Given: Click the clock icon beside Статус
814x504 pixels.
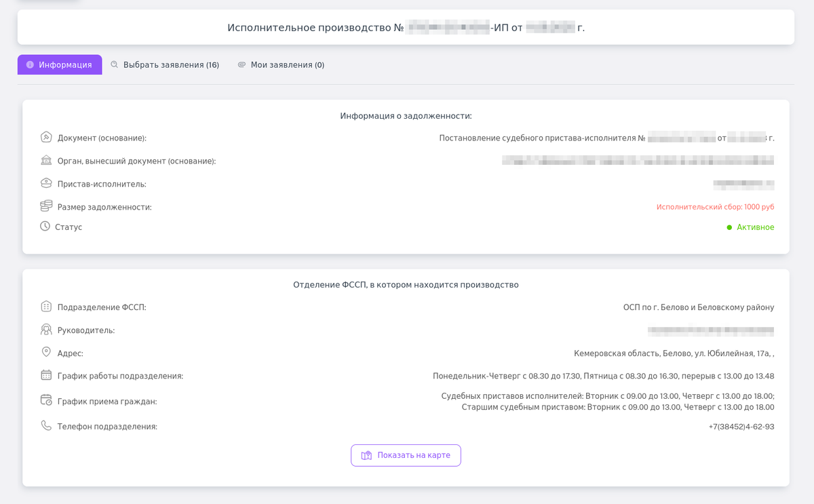Looking at the screenshot, I should (x=45, y=226).
